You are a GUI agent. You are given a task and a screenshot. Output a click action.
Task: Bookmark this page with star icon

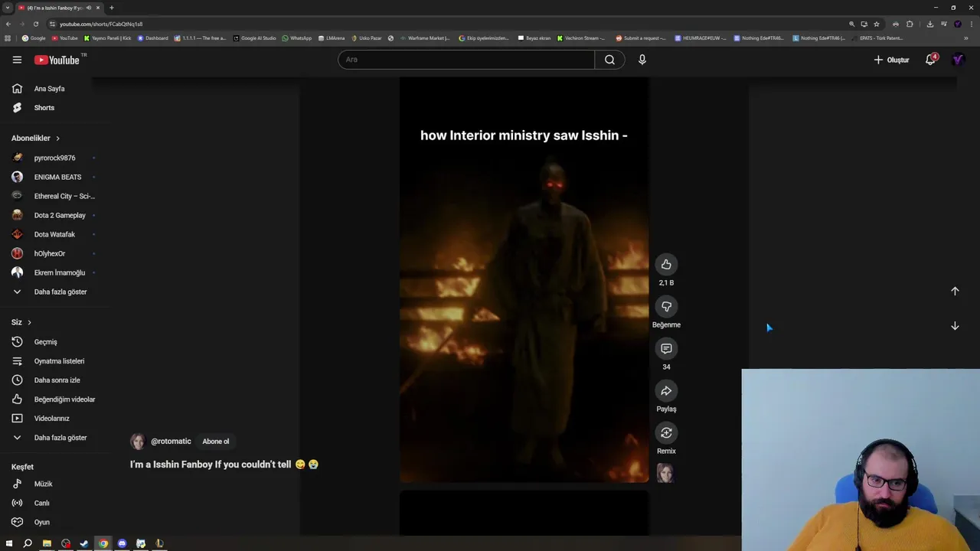877,24
